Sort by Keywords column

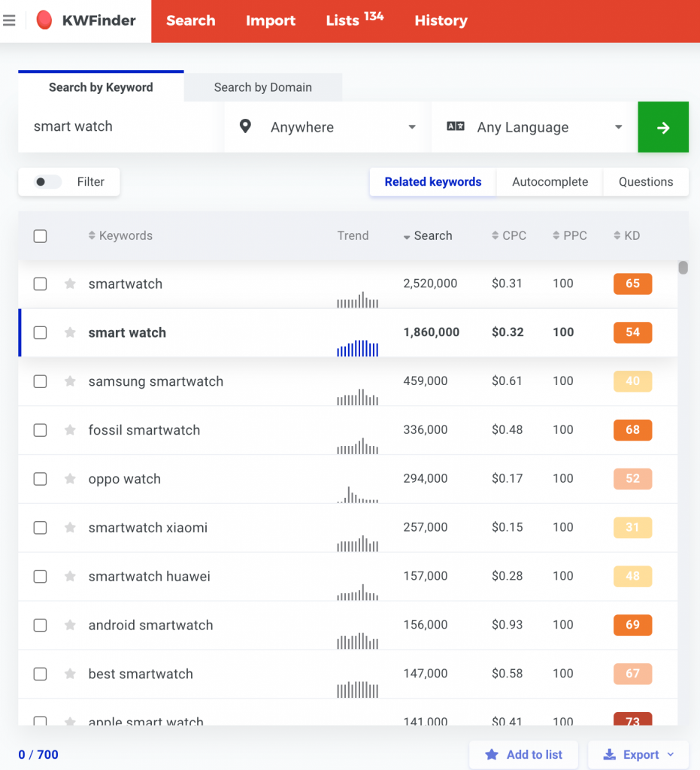click(x=121, y=235)
